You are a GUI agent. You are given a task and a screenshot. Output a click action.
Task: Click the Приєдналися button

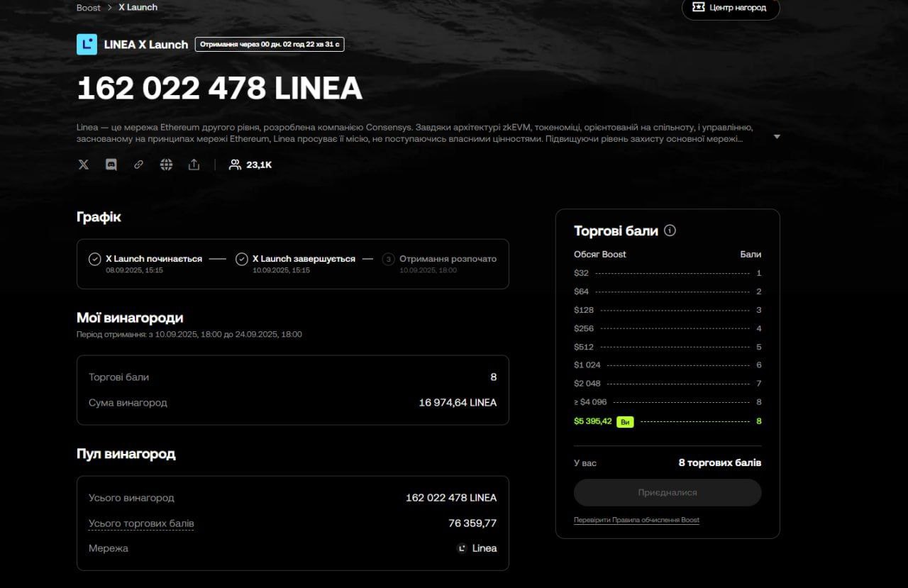pyautogui.click(x=668, y=492)
